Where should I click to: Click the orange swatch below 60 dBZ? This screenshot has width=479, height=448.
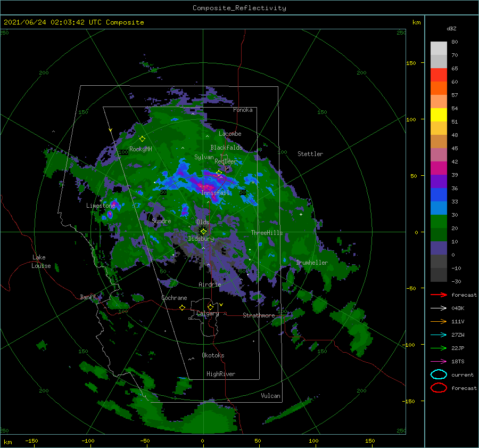click(x=439, y=88)
